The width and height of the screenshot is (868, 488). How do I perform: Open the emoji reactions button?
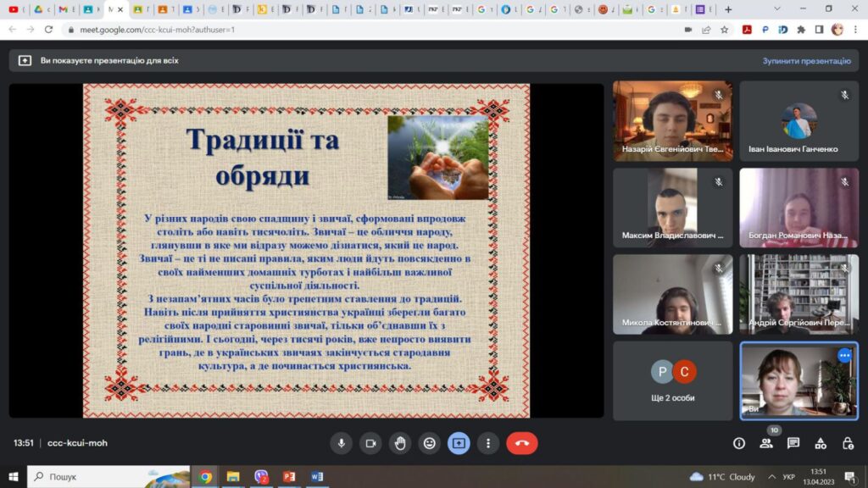coord(430,443)
